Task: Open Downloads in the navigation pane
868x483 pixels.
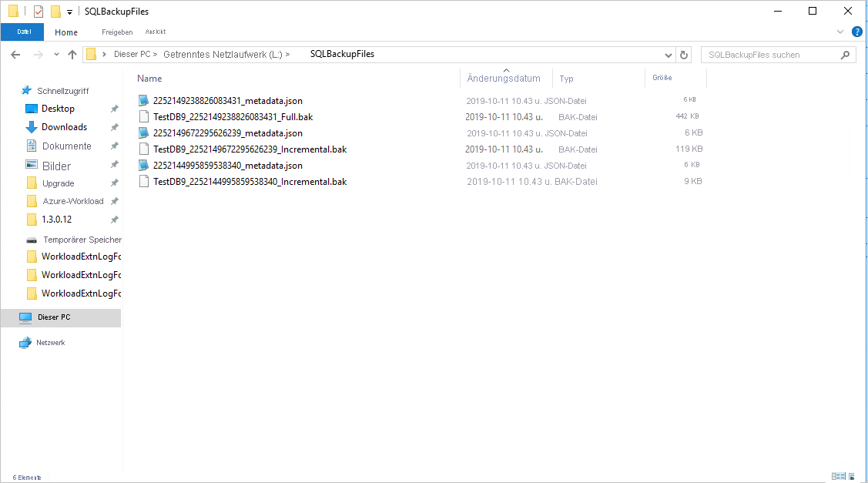Action: pos(64,127)
